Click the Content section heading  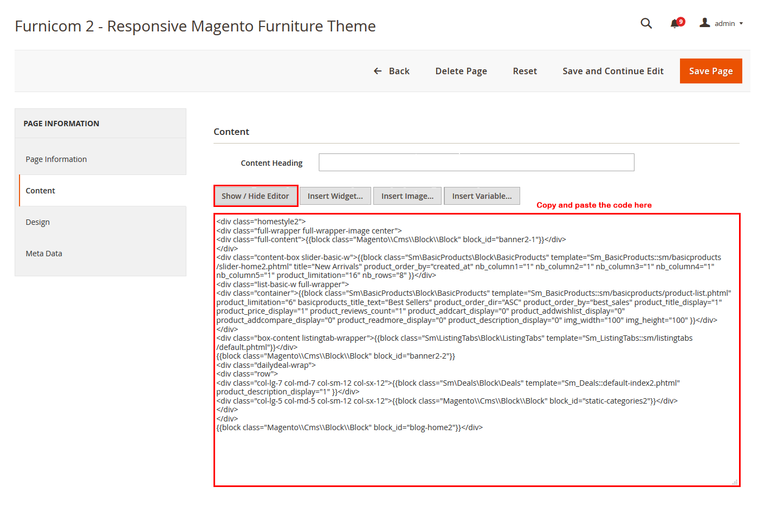pyautogui.click(x=231, y=132)
